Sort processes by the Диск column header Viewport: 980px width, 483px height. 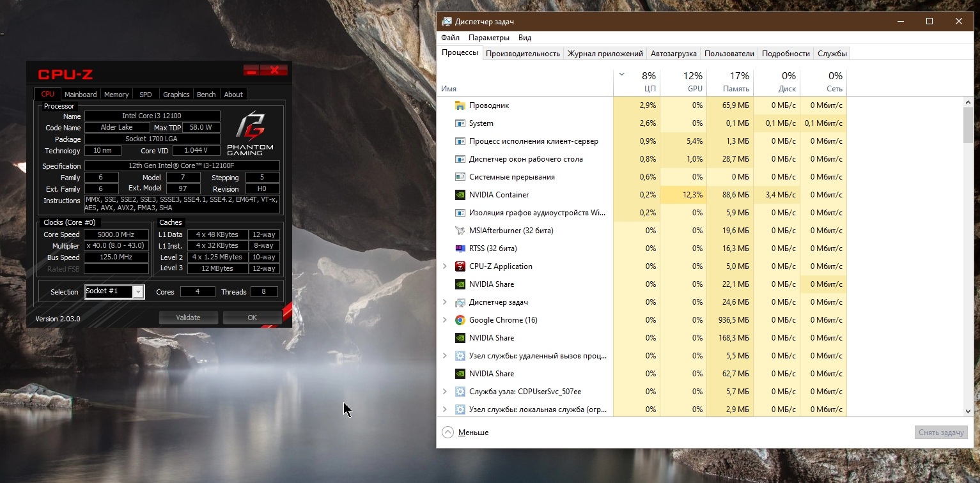(777, 82)
